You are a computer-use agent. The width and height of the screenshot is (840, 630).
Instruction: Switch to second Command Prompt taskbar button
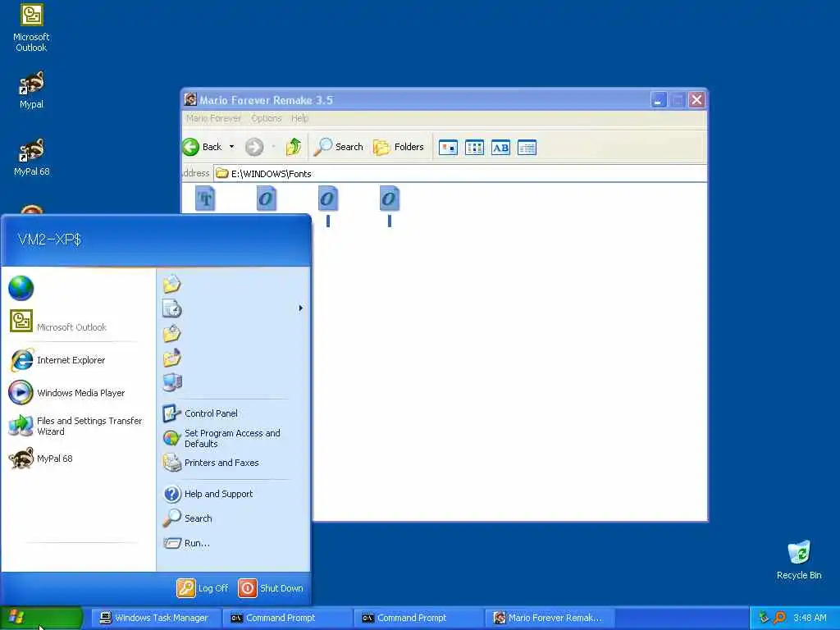click(x=418, y=618)
